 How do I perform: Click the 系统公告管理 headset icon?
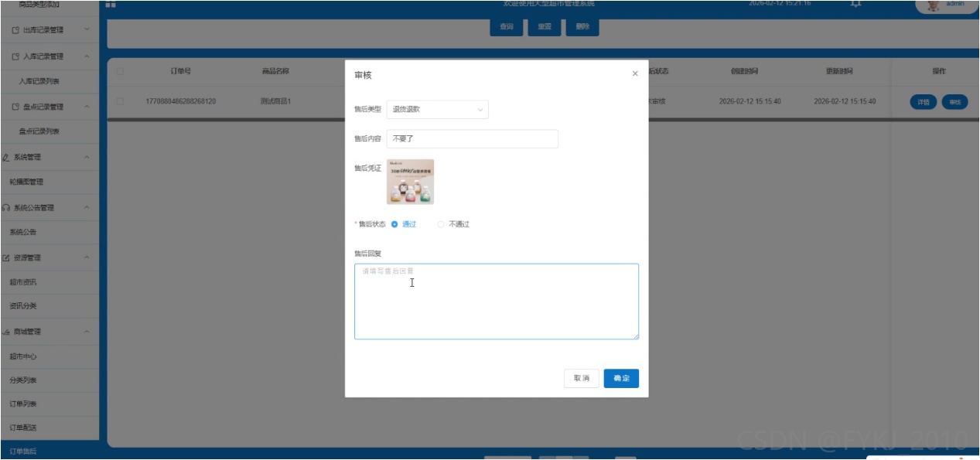(6, 207)
